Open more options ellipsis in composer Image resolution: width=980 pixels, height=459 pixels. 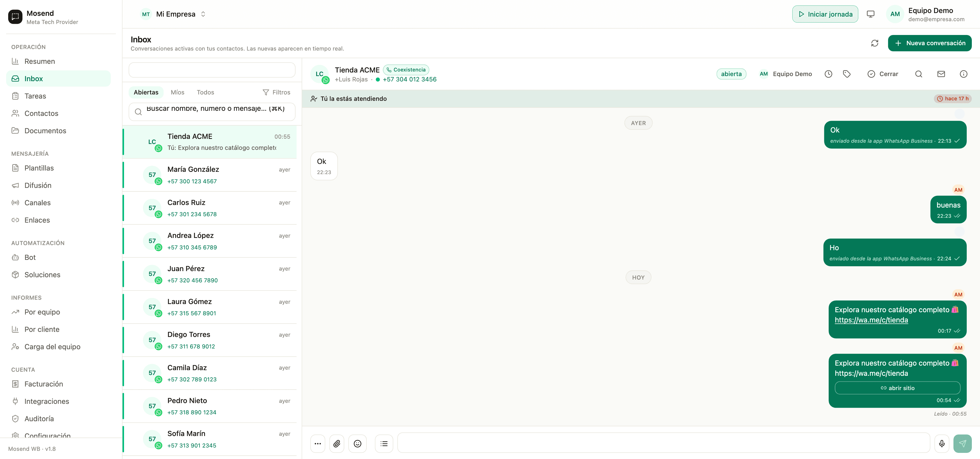(x=318, y=443)
